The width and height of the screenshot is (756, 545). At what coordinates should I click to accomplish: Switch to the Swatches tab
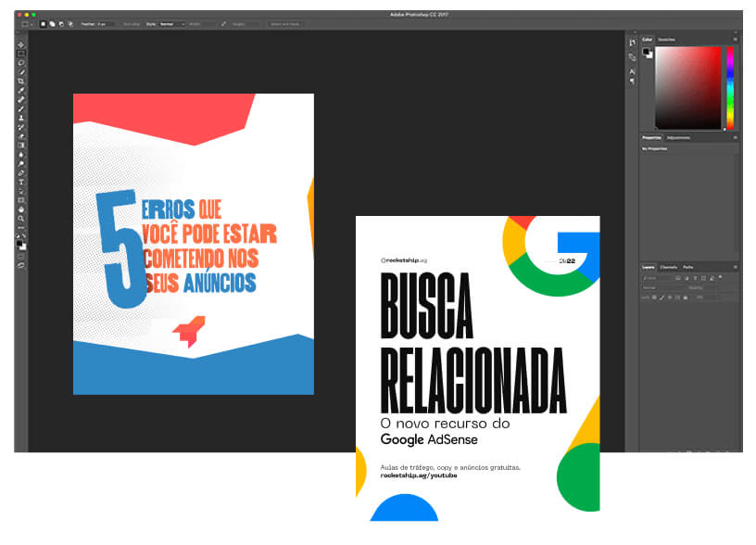point(667,39)
